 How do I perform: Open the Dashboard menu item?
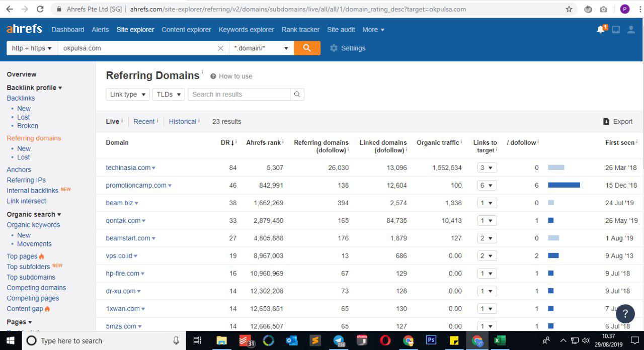coord(68,30)
